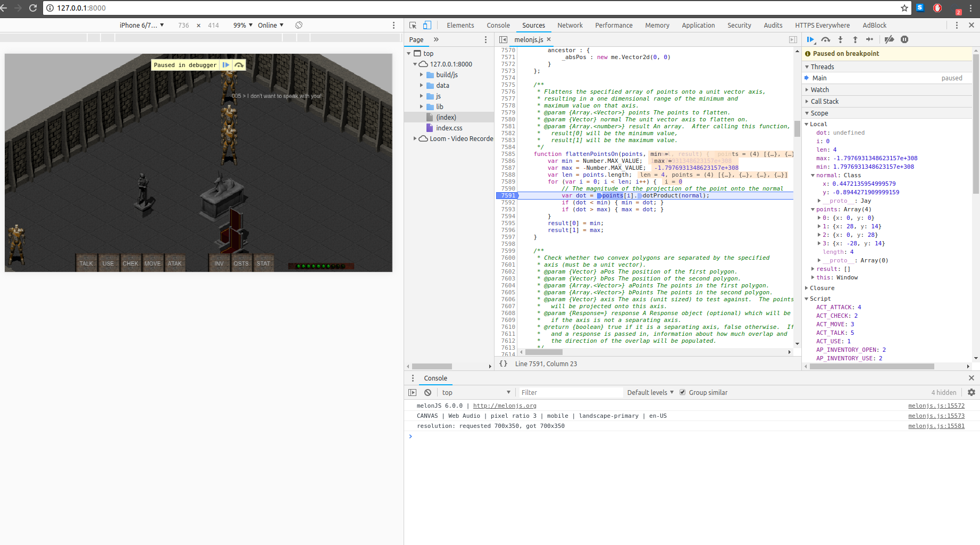The width and height of the screenshot is (980, 545).
Task: Close the melonjs.js file tab
Action: pyautogui.click(x=549, y=39)
